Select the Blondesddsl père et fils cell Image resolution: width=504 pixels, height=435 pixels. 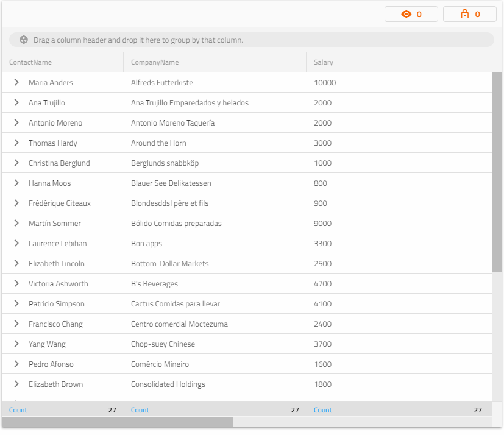(215, 203)
